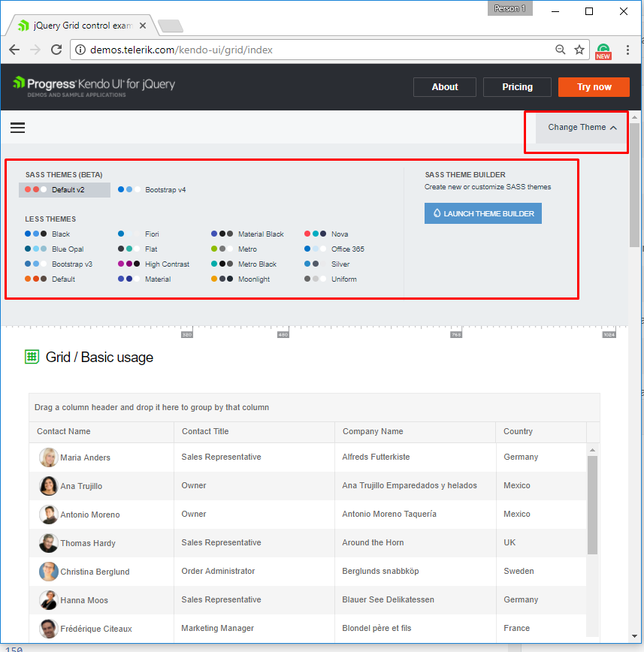Choose the Material Black theme
Screen dimensions: 644x652
[x=247, y=234]
